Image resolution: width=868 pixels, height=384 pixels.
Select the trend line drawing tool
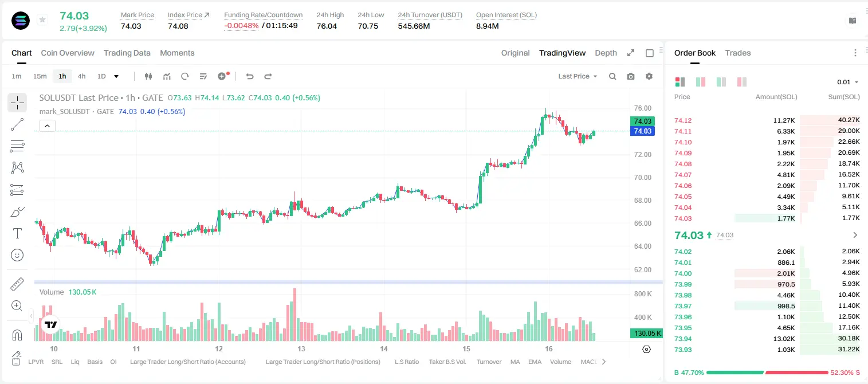click(x=17, y=124)
